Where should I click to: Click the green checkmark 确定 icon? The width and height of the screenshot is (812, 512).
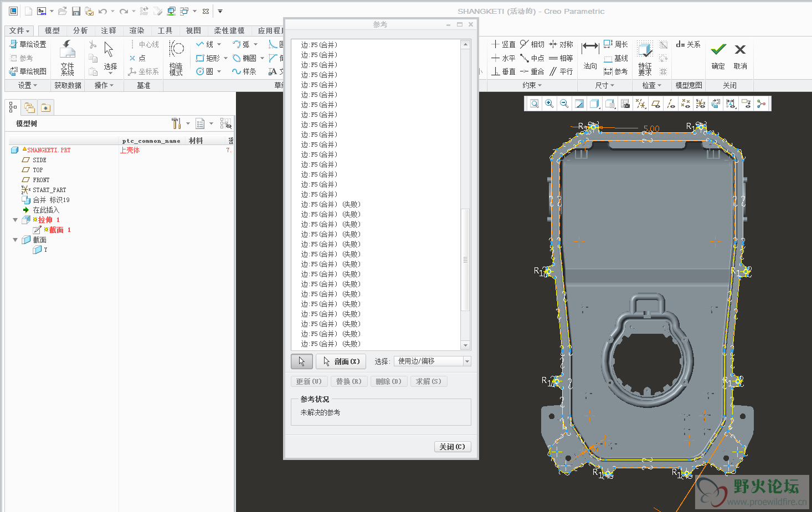(x=718, y=49)
